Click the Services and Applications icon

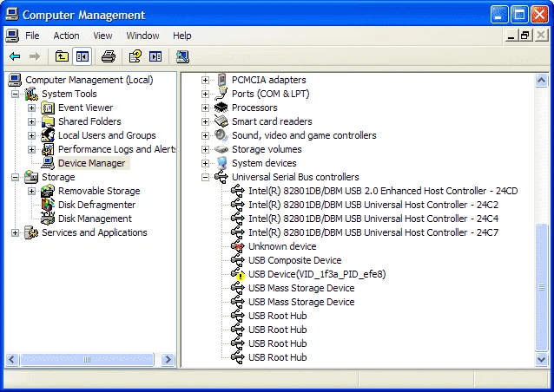click(x=31, y=232)
